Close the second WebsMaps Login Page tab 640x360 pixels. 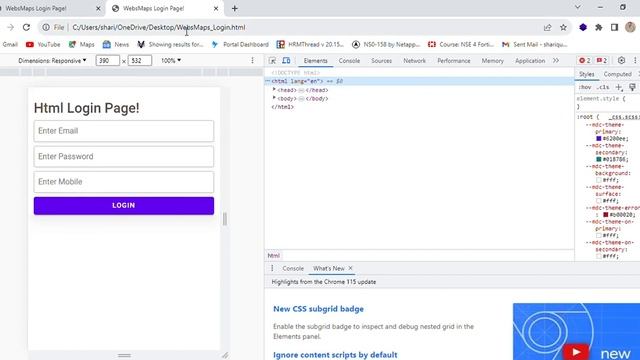pos(216,8)
